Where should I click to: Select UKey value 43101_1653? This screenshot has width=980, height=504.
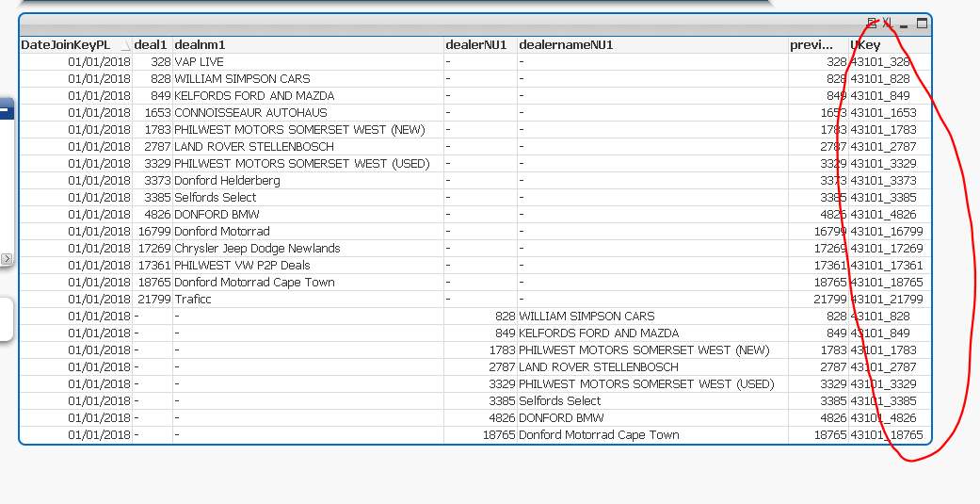[x=883, y=112]
